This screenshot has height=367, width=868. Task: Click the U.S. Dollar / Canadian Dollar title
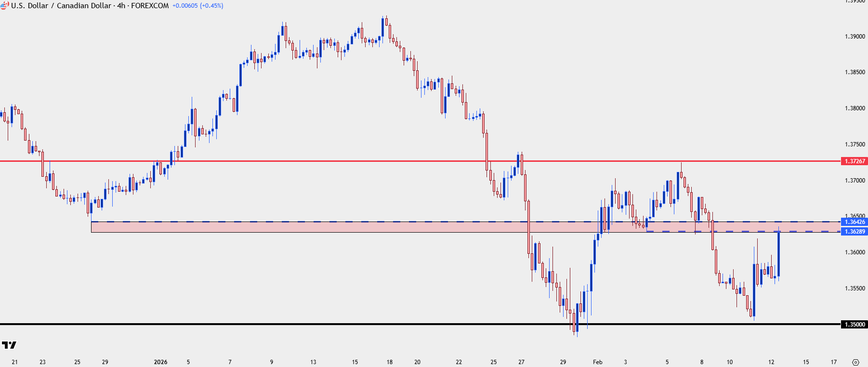click(x=61, y=6)
